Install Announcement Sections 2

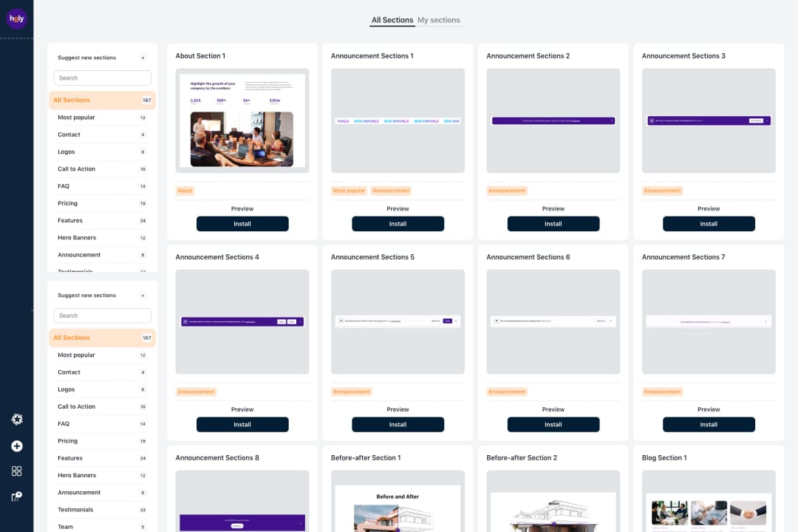[553, 224]
